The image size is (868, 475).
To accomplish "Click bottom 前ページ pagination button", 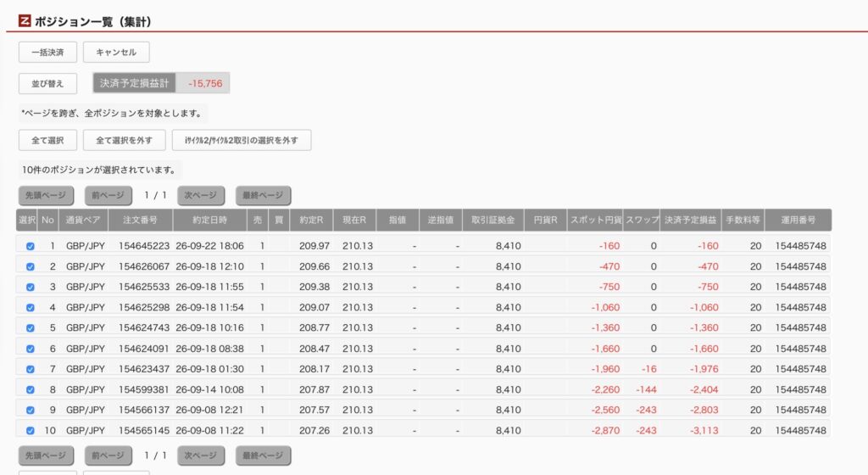I will [108, 455].
